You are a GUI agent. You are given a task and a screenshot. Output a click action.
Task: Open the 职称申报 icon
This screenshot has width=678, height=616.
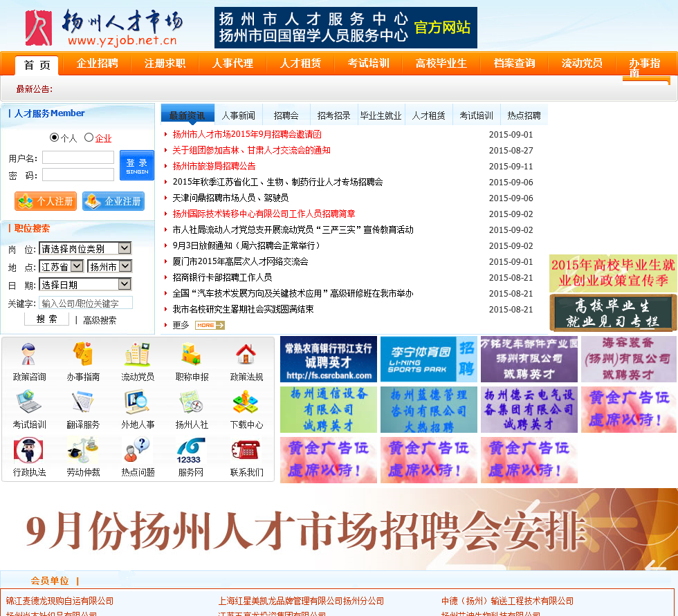click(x=192, y=355)
